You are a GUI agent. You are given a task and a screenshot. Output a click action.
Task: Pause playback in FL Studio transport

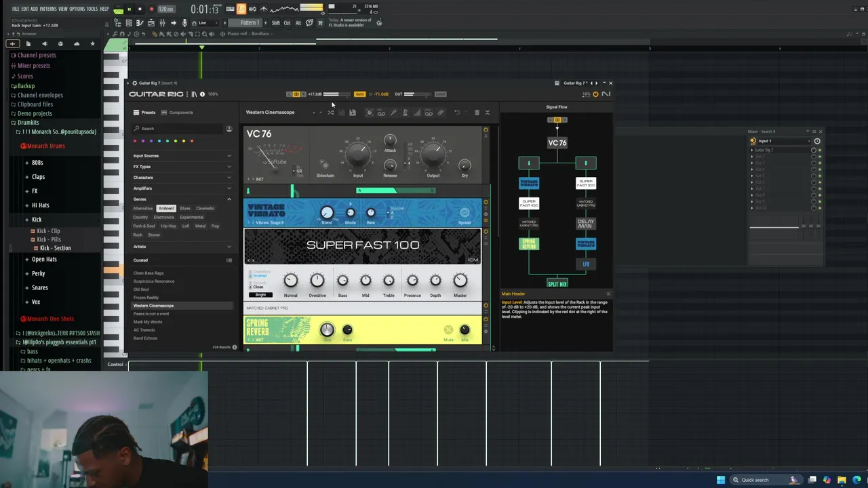click(129, 9)
